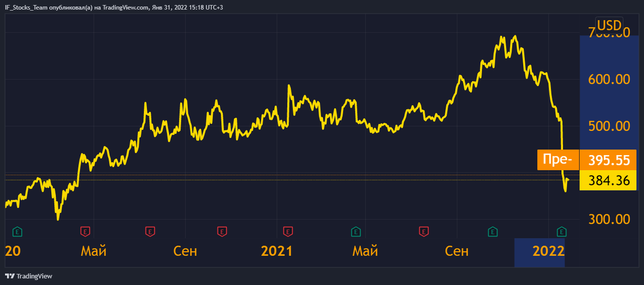
Task: Click the red earnings marker beside the first Май label
Action: click(x=85, y=231)
